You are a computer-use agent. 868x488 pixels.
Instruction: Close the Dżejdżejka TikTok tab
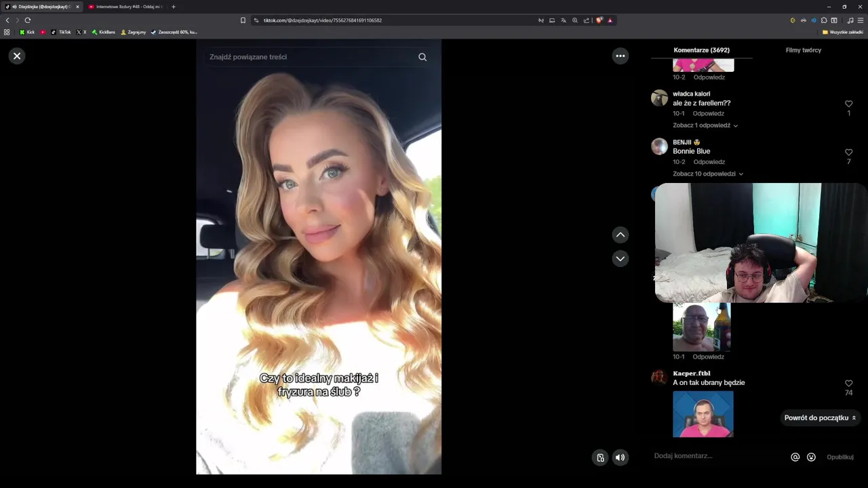click(77, 7)
